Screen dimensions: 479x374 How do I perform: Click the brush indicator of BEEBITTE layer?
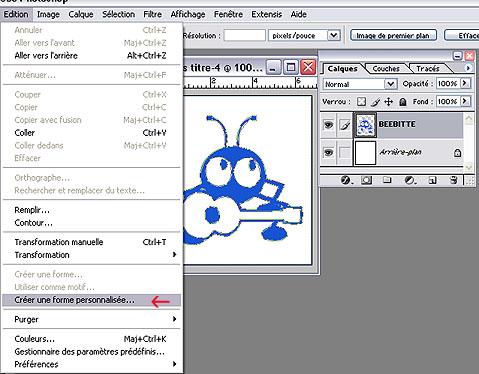pyautogui.click(x=345, y=125)
